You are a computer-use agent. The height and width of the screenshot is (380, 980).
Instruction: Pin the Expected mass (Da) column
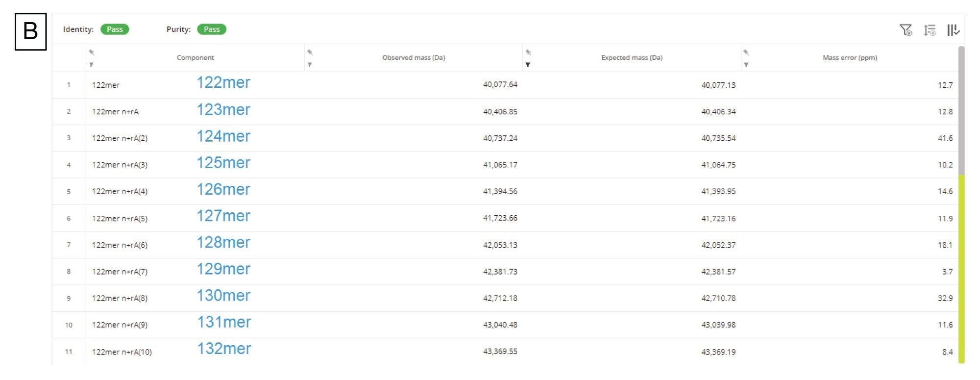(x=528, y=52)
